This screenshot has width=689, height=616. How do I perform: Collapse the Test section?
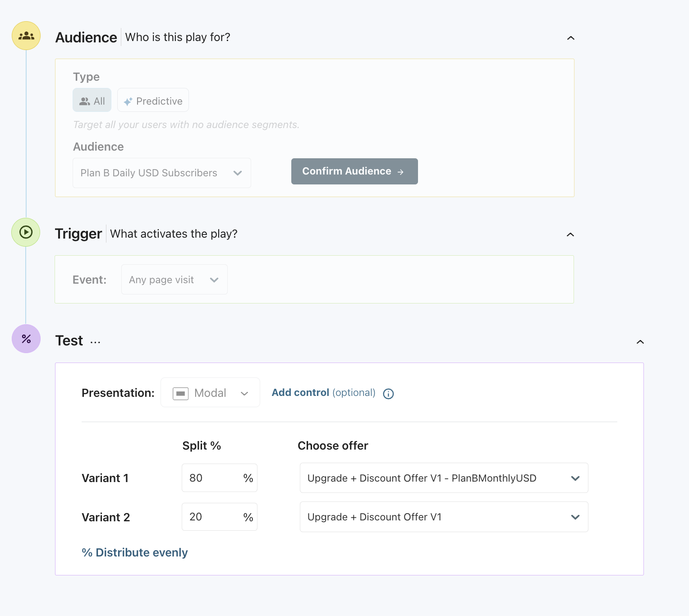(x=640, y=342)
